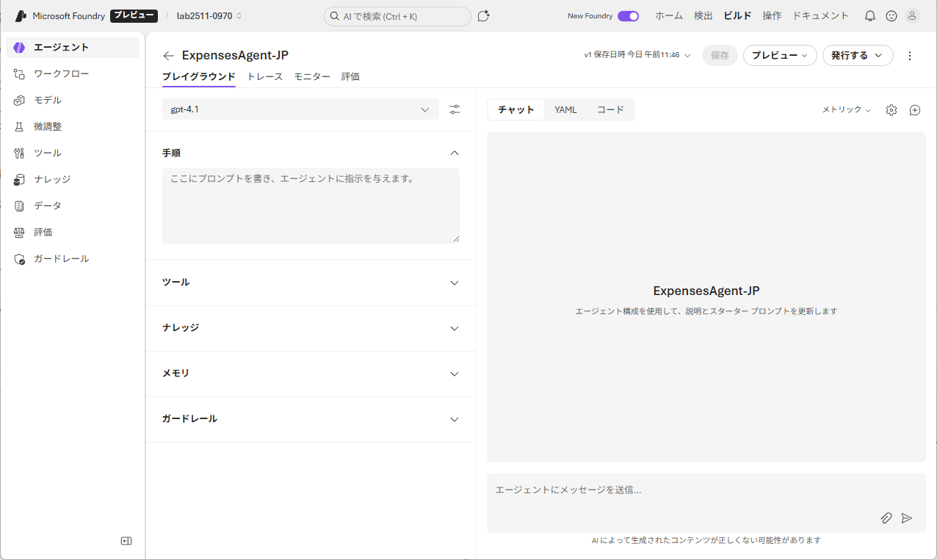Open the トレース tab

point(264,76)
